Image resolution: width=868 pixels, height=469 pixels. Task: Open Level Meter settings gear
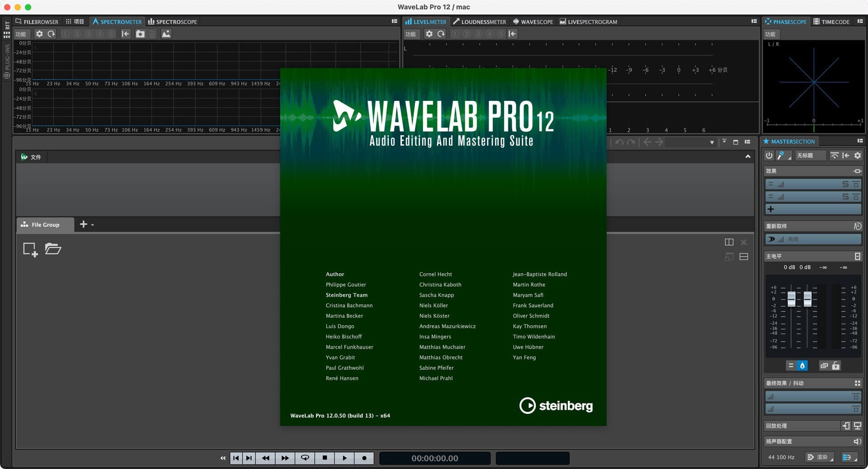[429, 34]
